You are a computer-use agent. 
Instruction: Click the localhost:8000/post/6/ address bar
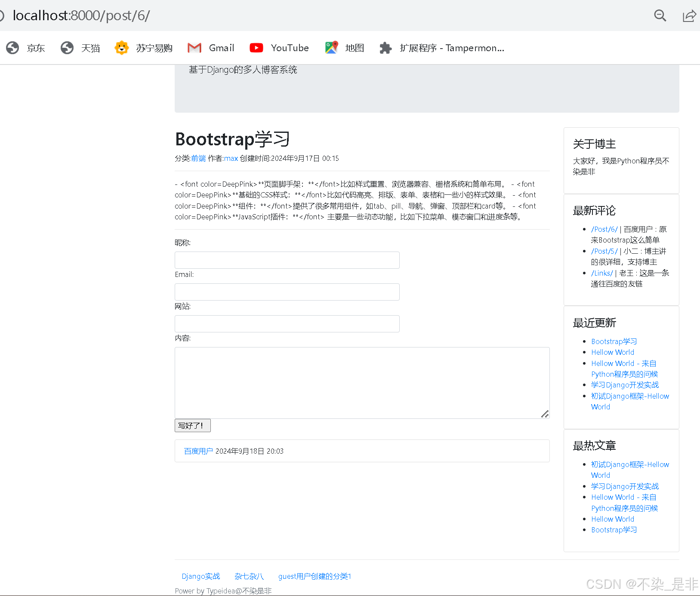[81, 15]
